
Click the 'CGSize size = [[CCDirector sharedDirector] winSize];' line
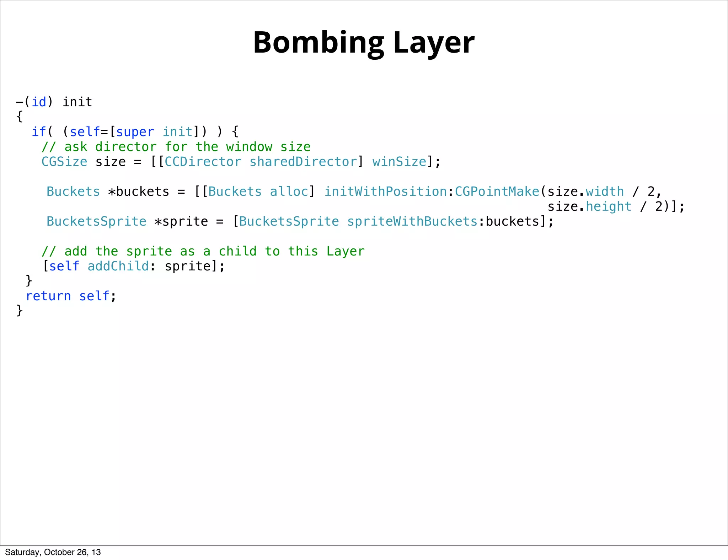241,162
